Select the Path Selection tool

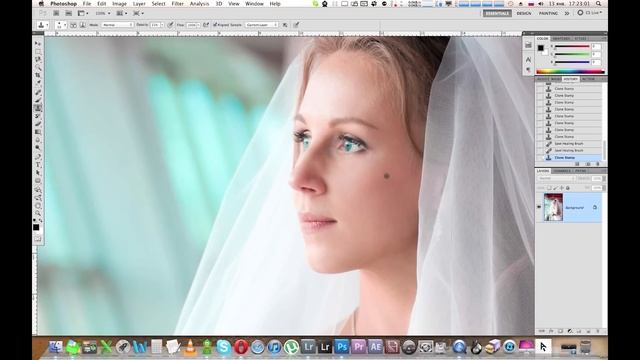point(38,173)
